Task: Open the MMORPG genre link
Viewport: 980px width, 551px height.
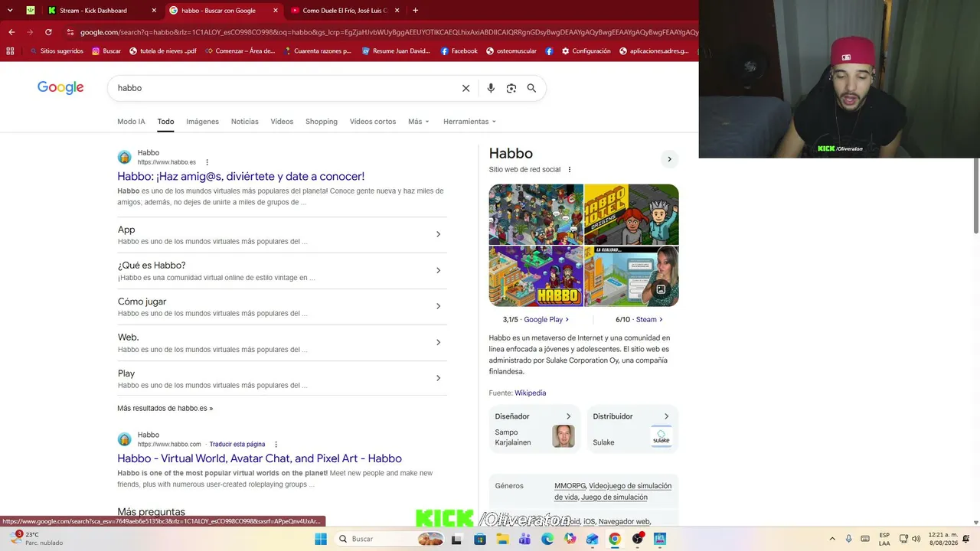Action: 570,486
